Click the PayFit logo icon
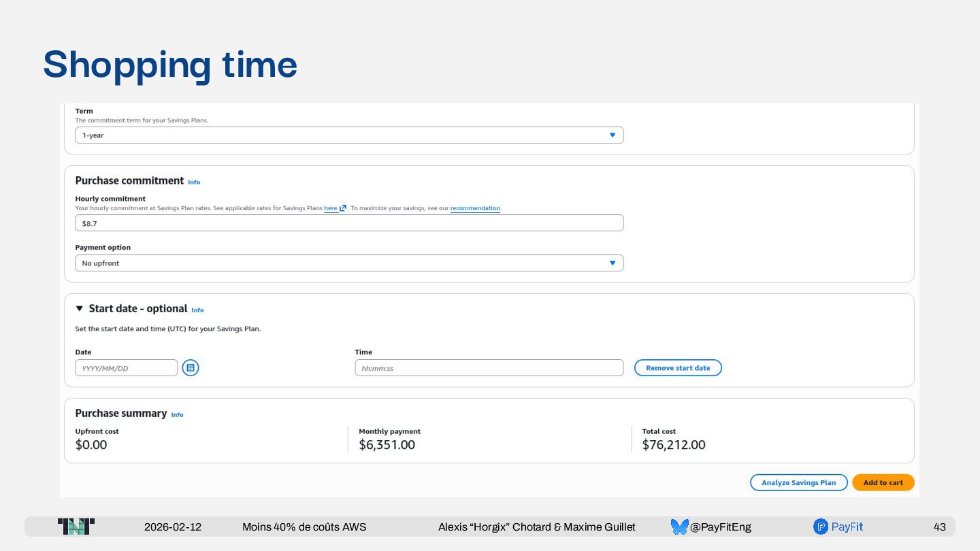Screen dimensions: 980x551 coord(821,527)
